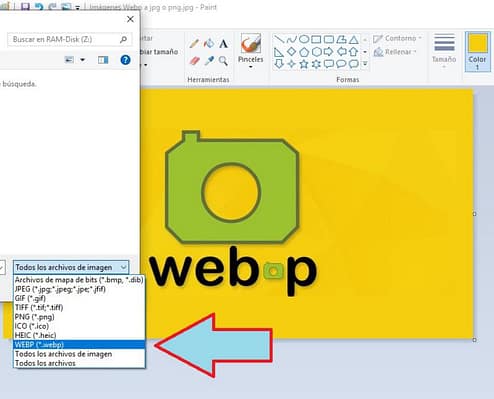Expand the Customize Quick Access Toolbar arrow
The height and width of the screenshot is (399, 494).
click(77, 7)
